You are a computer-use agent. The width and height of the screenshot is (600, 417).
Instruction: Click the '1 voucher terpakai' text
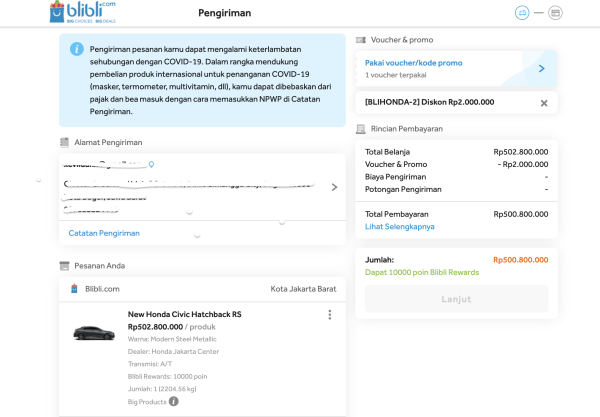[x=396, y=75]
